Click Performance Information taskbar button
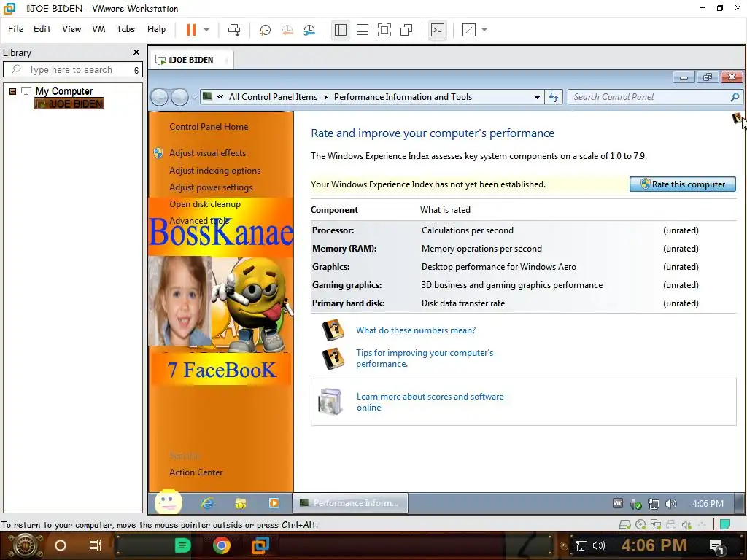The image size is (747, 560). coord(350,503)
